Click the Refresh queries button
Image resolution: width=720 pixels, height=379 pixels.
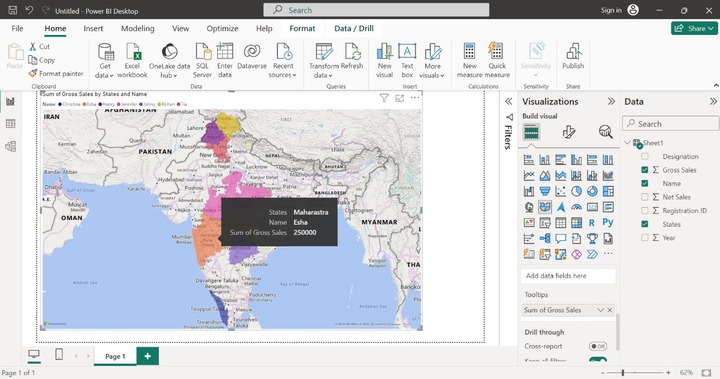(x=352, y=57)
